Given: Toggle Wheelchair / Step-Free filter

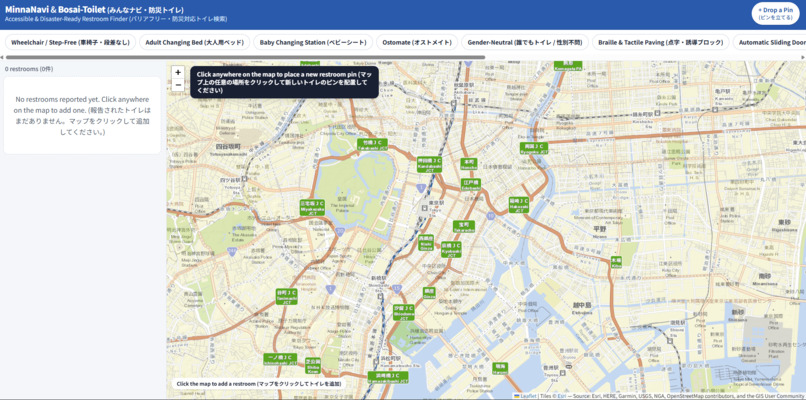Looking at the screenshot, I should click(x=70, y=43).
